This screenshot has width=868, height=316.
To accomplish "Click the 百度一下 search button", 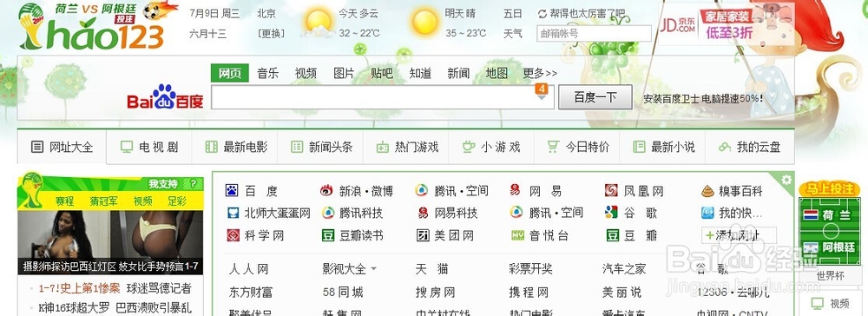I will [x=595, y=97].
